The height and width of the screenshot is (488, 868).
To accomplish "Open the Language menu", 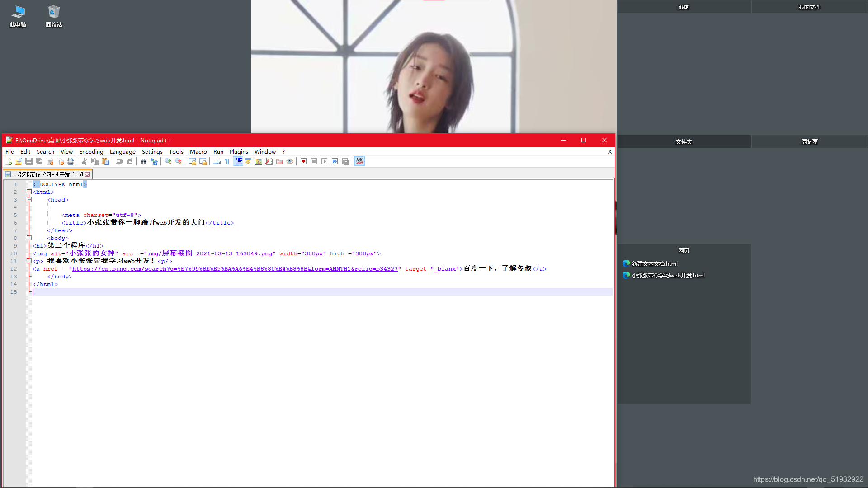I will (122, 151).
